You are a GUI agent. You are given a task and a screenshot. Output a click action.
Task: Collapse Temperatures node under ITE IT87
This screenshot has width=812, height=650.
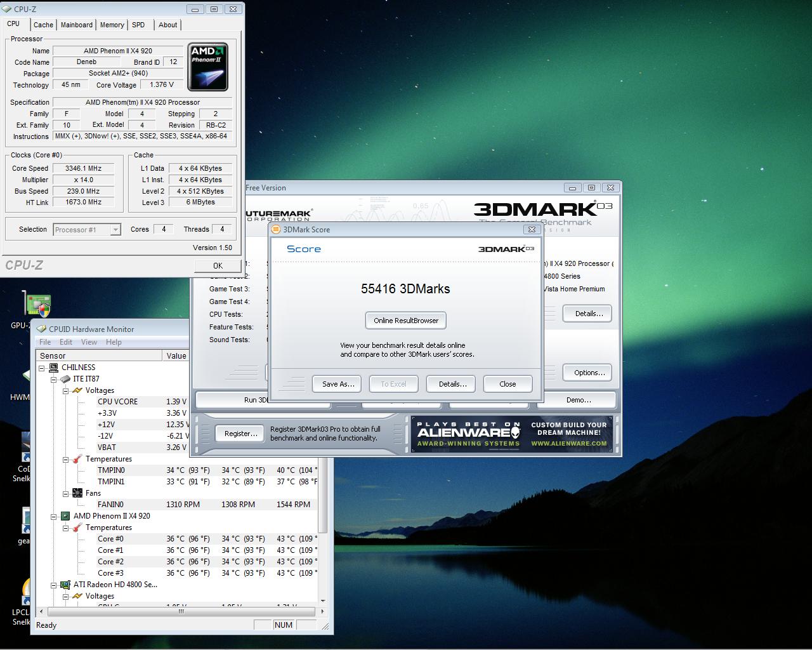click(65, 459)
